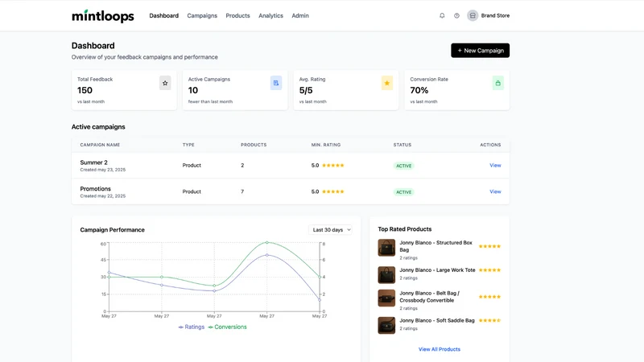The height and width of the screenshot is (362, 644).
Task: Click the CAMPAIGN NAME column header
Action: coord(100,145)
